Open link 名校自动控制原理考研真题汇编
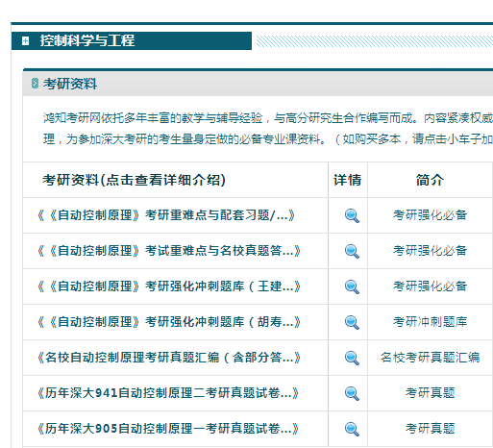Viewport: 493px width, 448px height. [169, 358]
